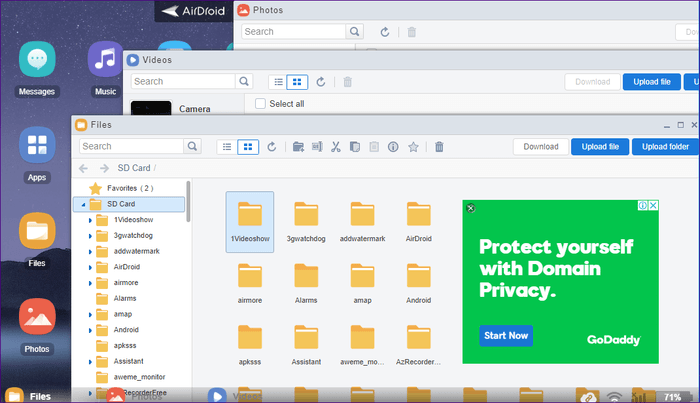
Task: Collapse the SD Card tree node
Action: click(x=83, y=204)
